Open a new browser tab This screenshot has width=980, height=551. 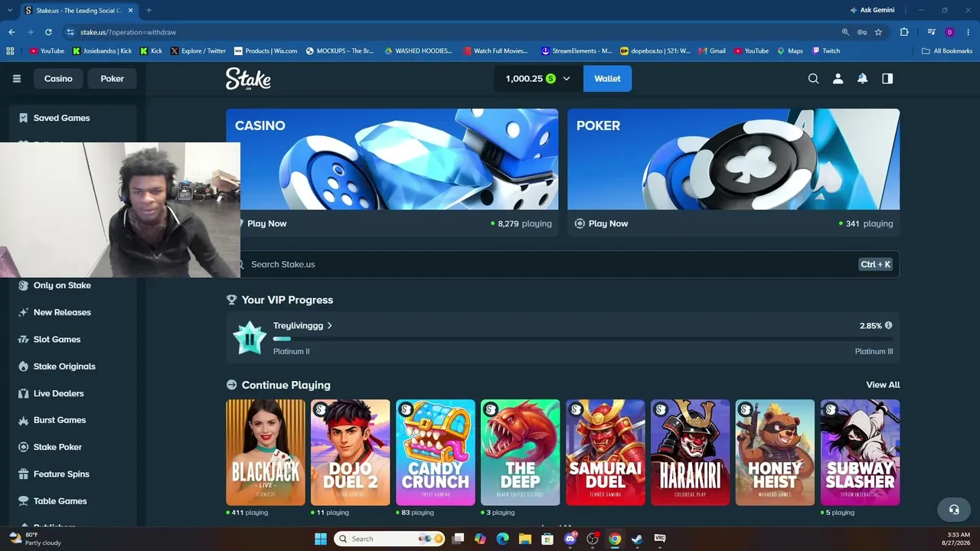click(x=149, y=10)
